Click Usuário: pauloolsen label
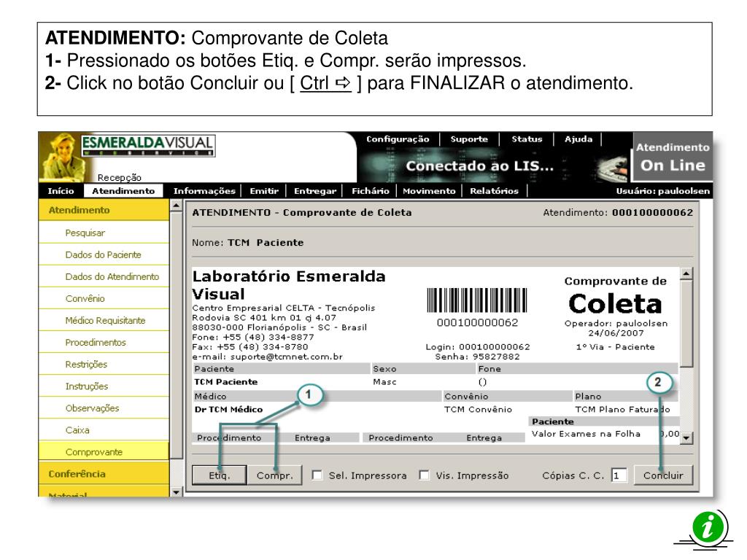Image resolution: width=747 pixels, height=560 pixels. click(662, 191)
